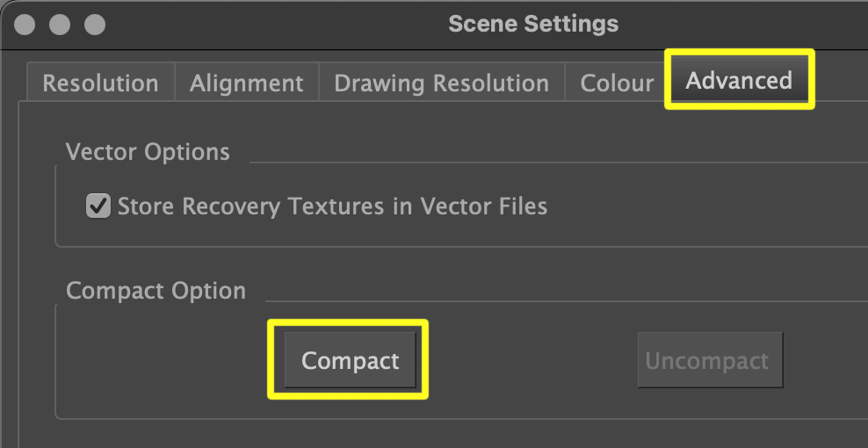Select the Drawing Resolution tab
The height and width of the screenshot is (448, 868).
[441, 83]
